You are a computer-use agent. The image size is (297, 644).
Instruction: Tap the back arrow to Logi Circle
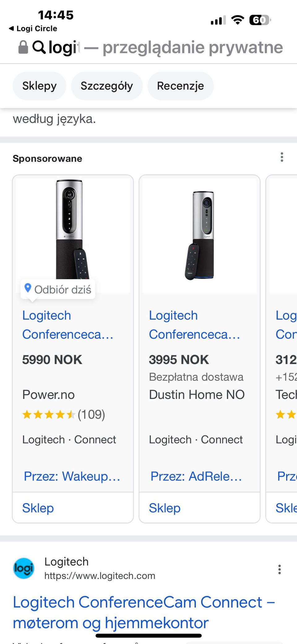click(12, 28)
